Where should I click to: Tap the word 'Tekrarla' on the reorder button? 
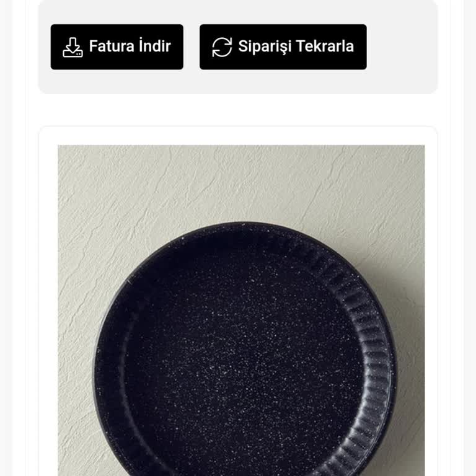click(325, 46)
